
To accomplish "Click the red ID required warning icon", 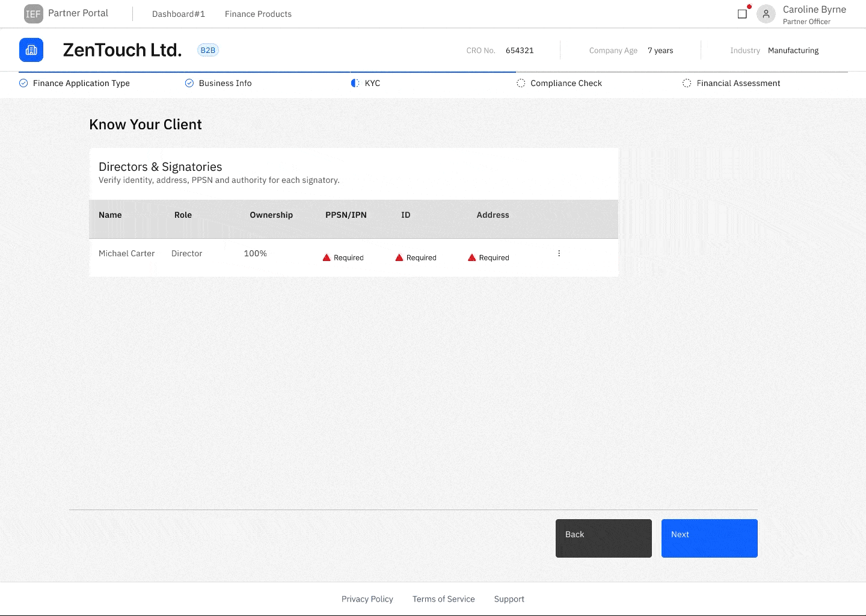I will [x=399, y=257].
